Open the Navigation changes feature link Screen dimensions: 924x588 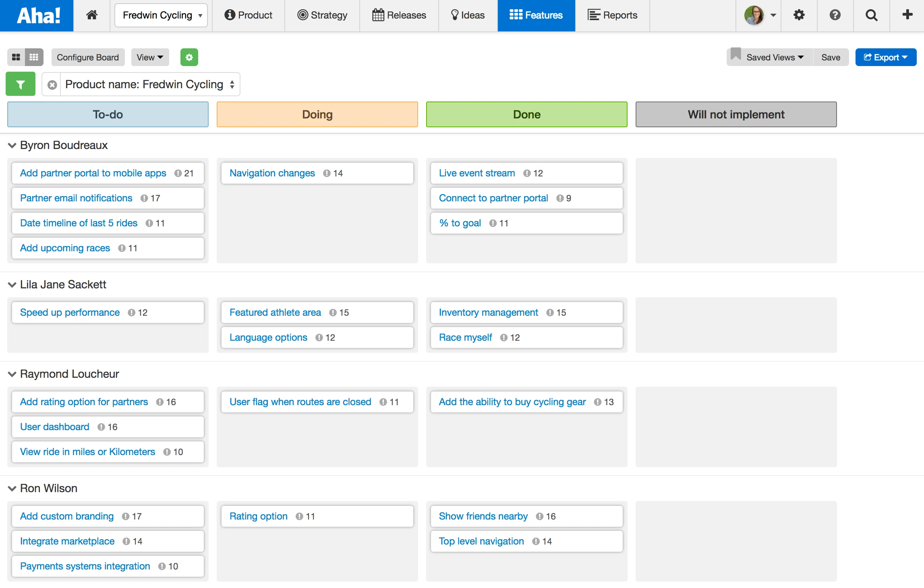point(272,173)
